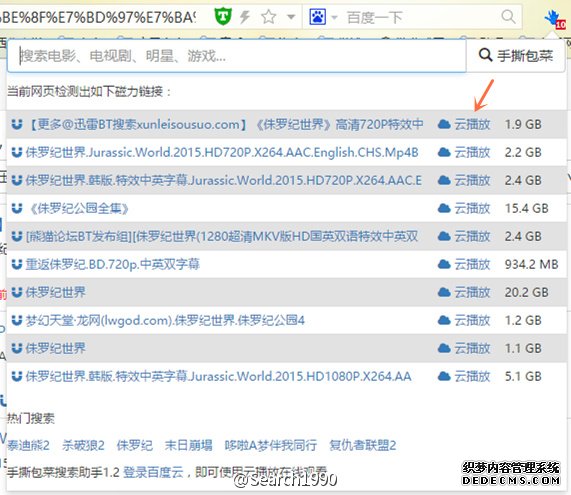Open dropdown arrow next to star icon

(291, 17)
